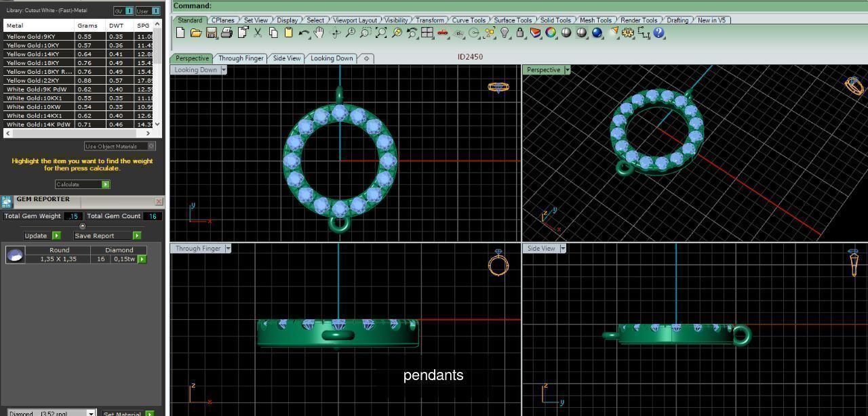Click the New file icon in the Standard toolbar
The image size is (868, 416).
180,33
